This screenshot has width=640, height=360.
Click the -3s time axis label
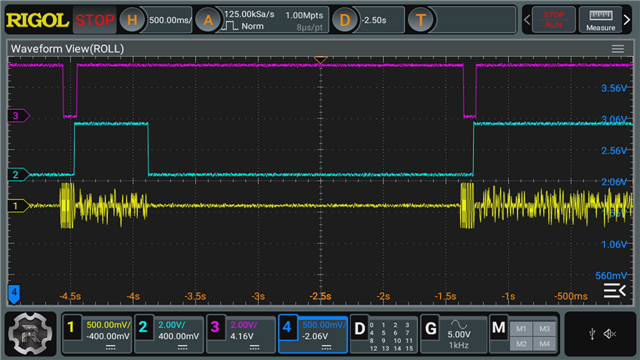click(258, 296)
